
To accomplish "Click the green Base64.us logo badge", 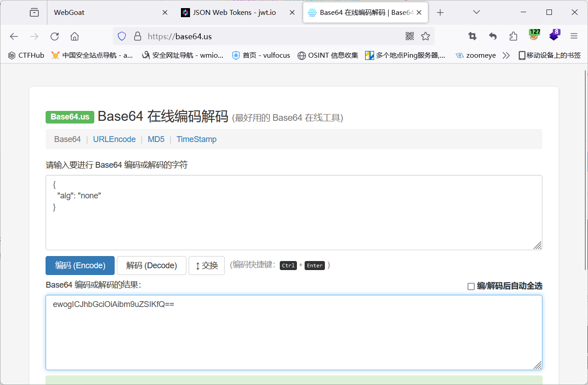I will tap(70, 117).
